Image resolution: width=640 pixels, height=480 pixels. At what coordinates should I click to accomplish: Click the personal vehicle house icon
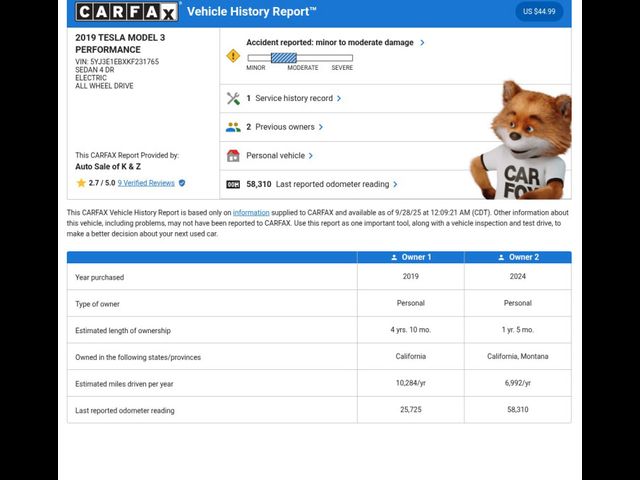point(233,156)
